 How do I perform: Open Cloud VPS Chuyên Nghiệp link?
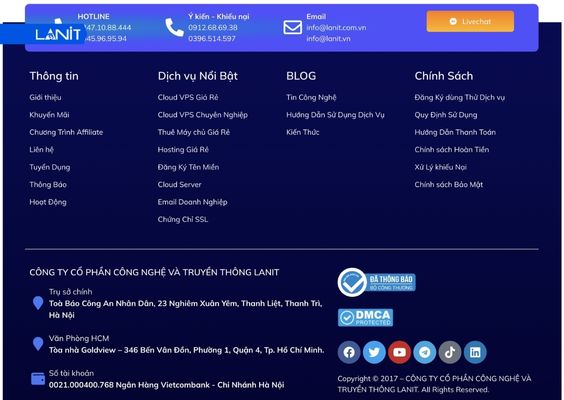(203, 115)
